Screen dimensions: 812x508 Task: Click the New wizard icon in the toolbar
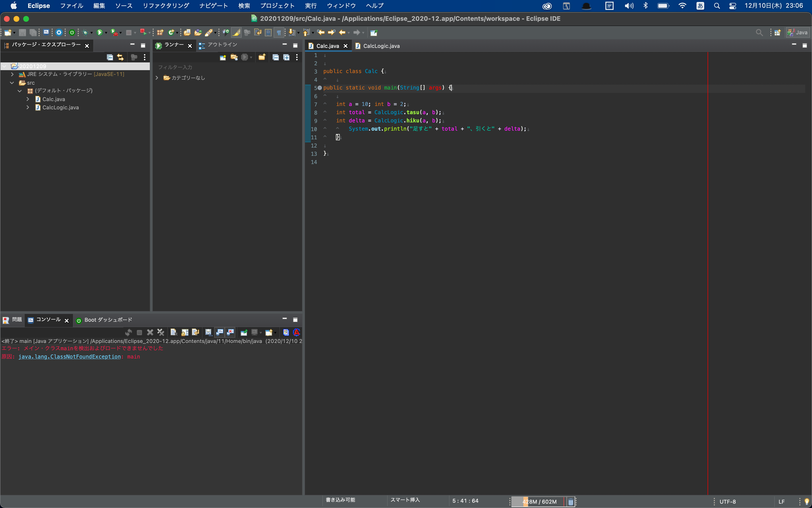8,33
